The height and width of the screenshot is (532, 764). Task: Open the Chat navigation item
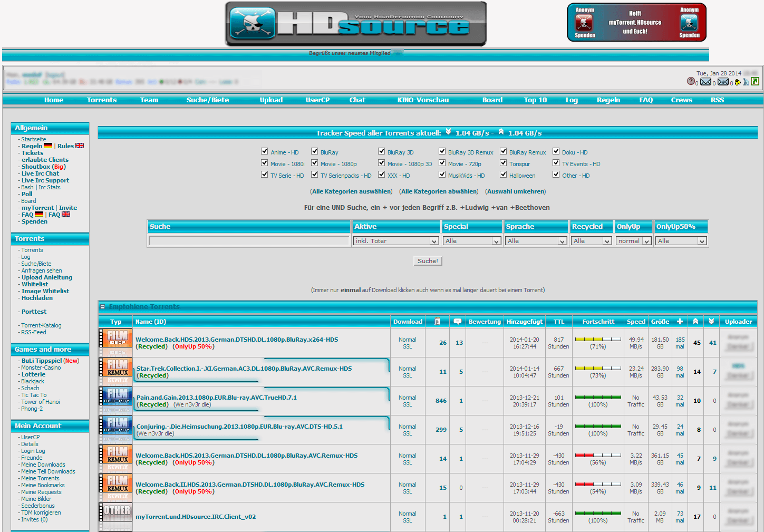click(357, 100)
